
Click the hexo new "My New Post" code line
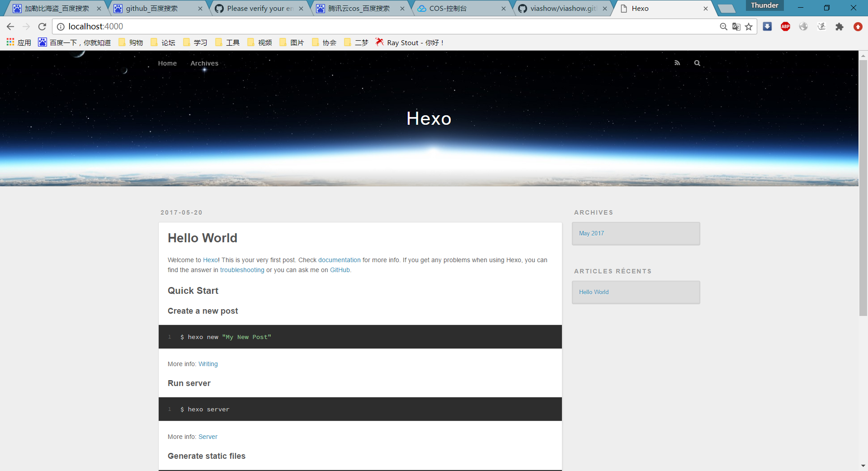226,337
